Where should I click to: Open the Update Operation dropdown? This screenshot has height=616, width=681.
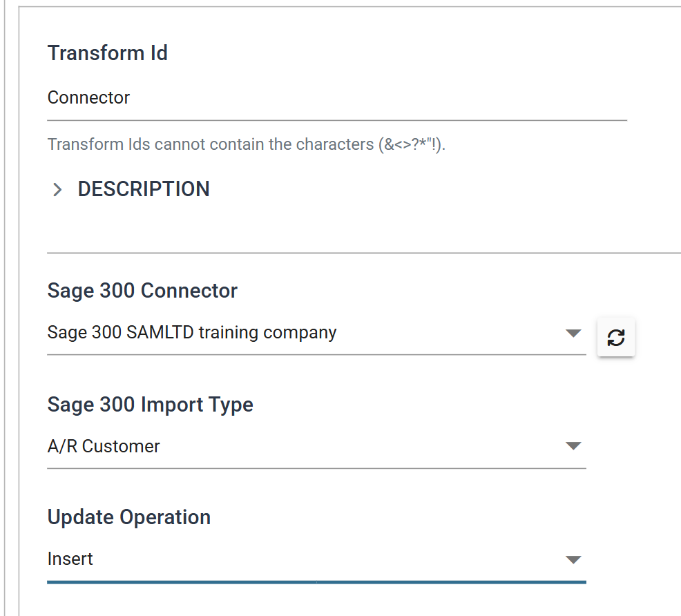click(316, 559)
